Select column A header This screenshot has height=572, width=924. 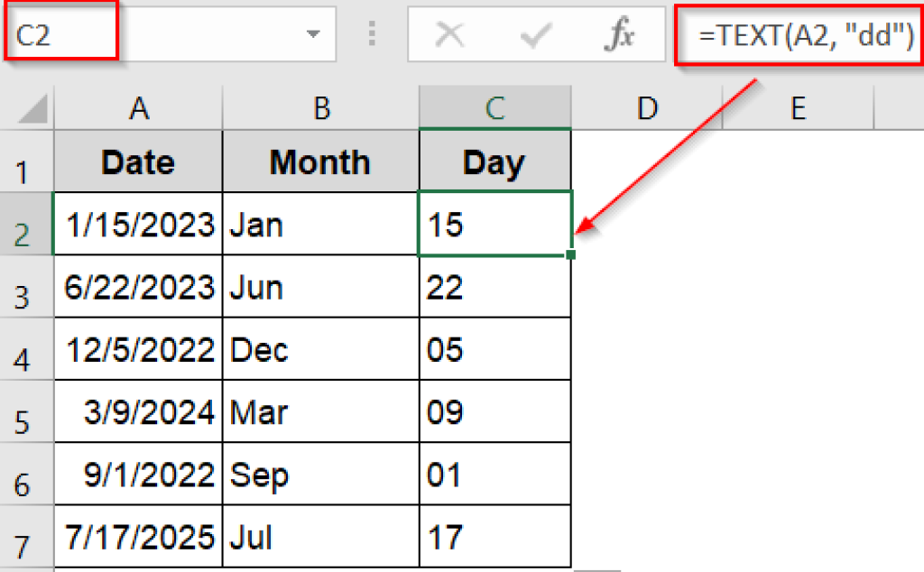click(138, 107)
